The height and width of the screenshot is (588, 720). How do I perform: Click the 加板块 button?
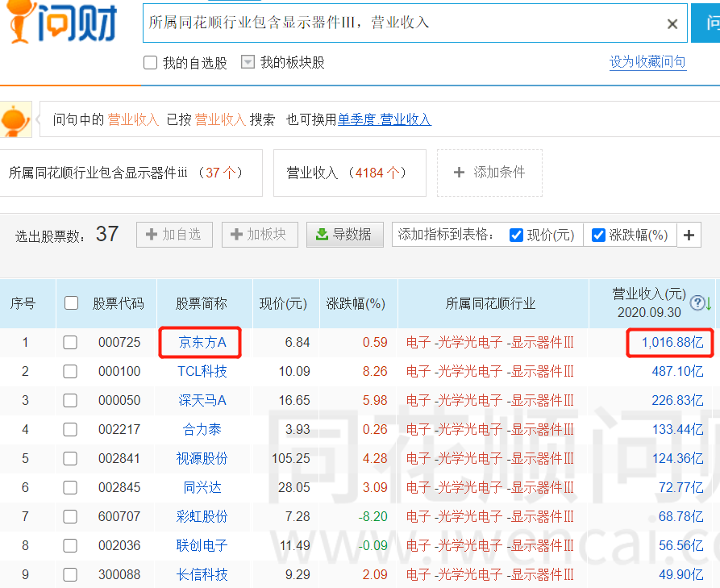[260, 235]
